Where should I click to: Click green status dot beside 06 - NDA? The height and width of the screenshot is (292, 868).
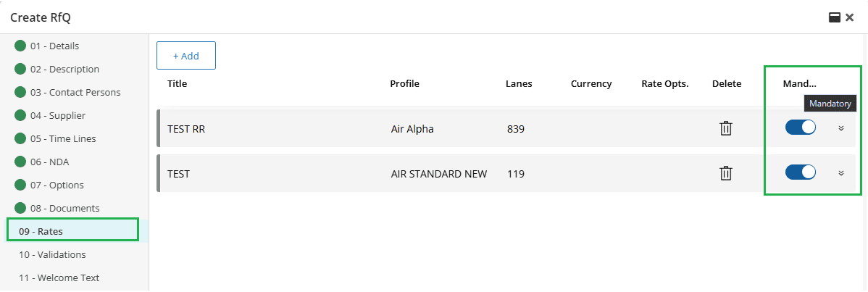pyautogui.click(x=20, y=162)
